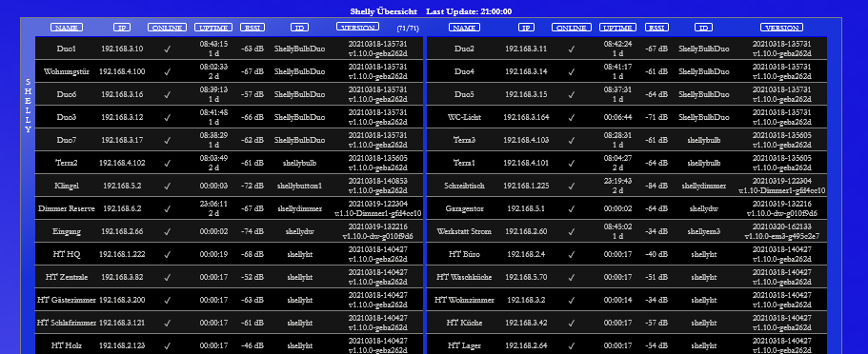Sort by the left IP column header
Image resolution: width=868 pixels, height=354 pixels.
122,27
